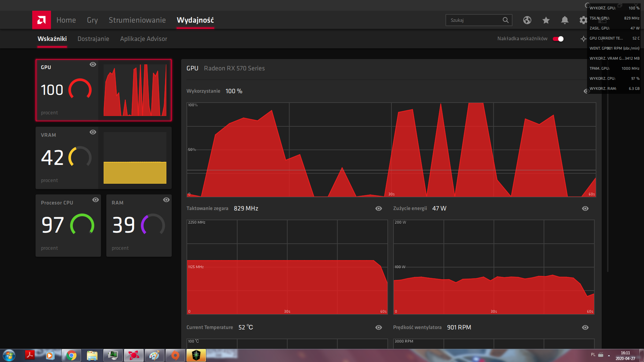Open the Strumieniowanie menu
The width and height of the screenshot is (644, 362).
click(137, 20)
